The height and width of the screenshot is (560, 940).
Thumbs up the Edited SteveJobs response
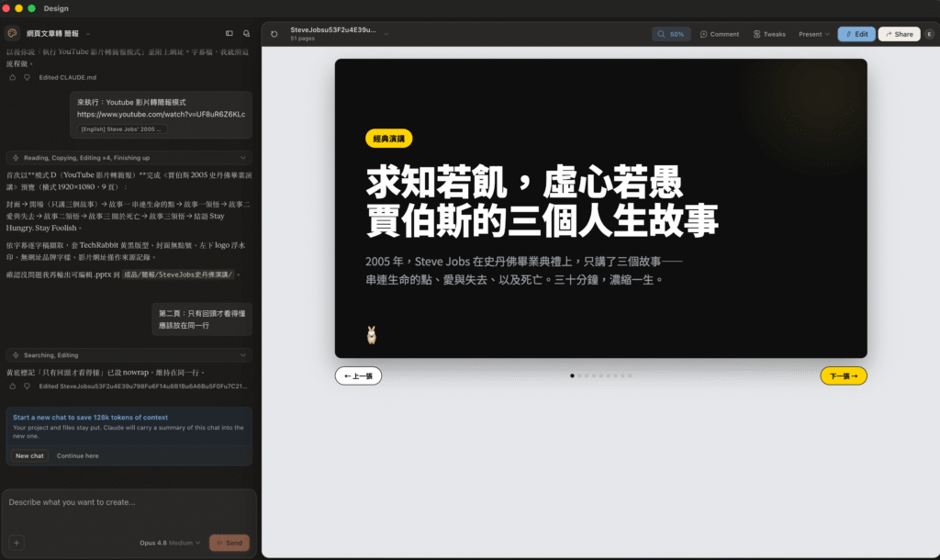coord(13,386)
